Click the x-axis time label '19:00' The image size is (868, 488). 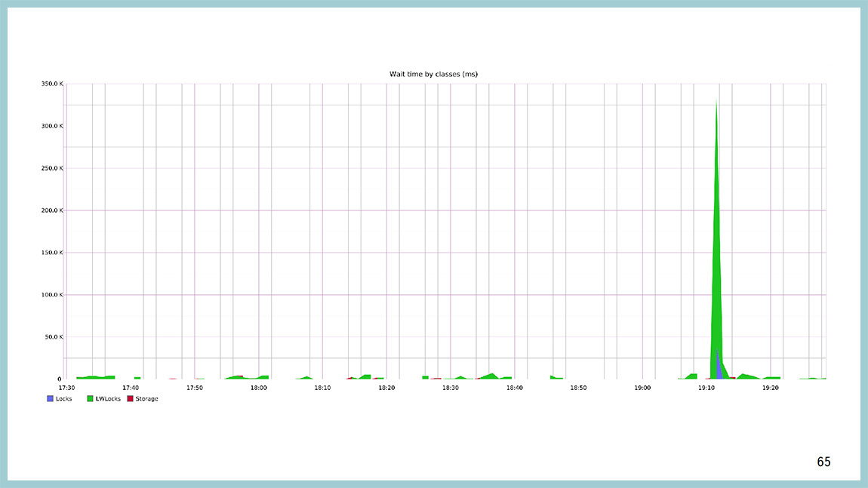click(642, 388)
